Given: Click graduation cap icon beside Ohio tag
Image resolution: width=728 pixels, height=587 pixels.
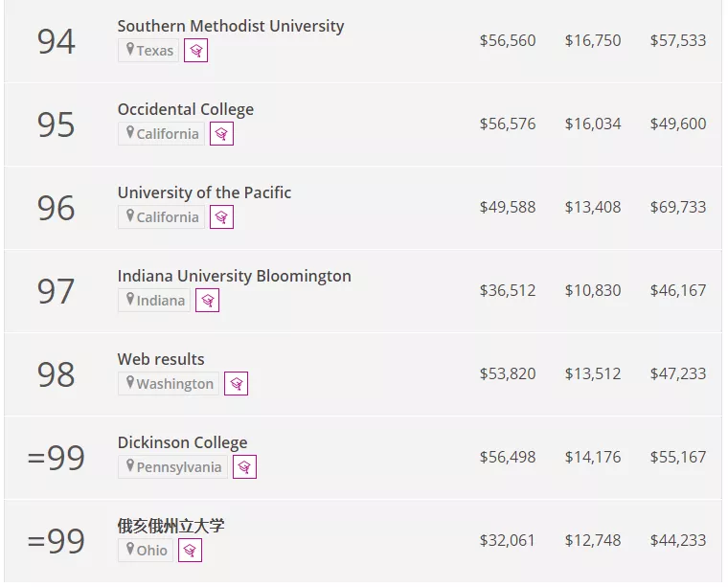Looking at the screenshot, I should click(x=190, y=551).
